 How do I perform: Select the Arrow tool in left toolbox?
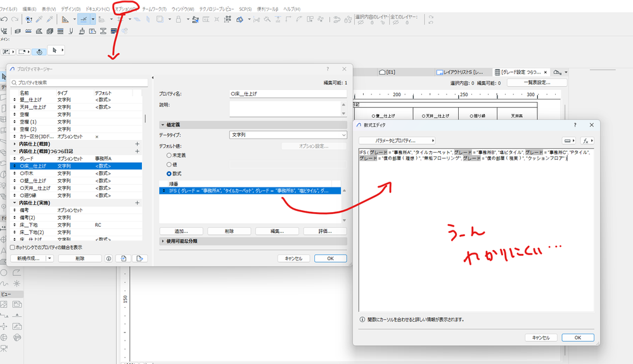4,77
